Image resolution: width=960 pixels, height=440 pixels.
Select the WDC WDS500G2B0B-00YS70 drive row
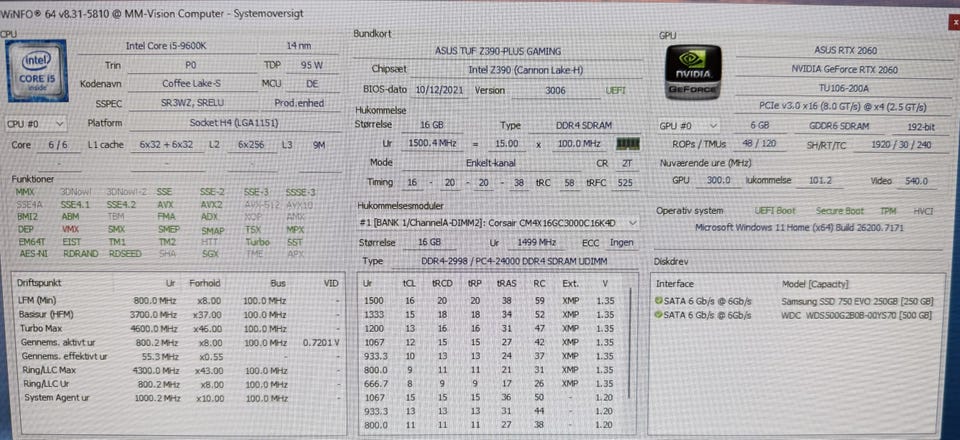794,316
